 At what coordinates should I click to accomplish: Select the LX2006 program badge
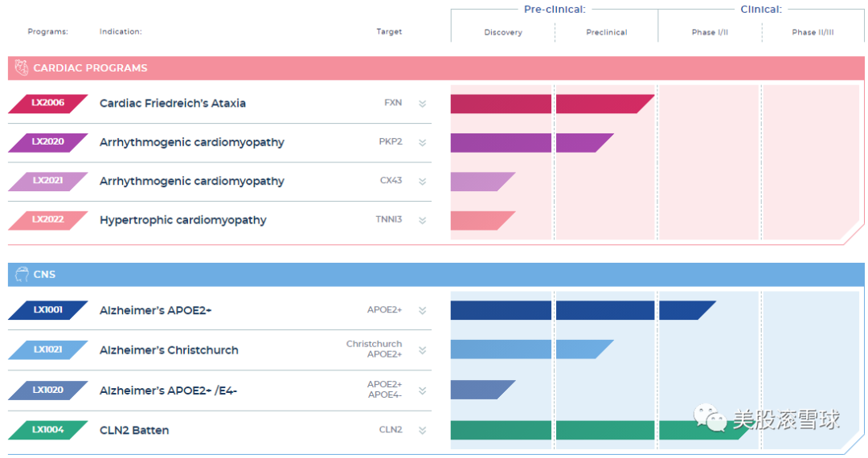47,104
